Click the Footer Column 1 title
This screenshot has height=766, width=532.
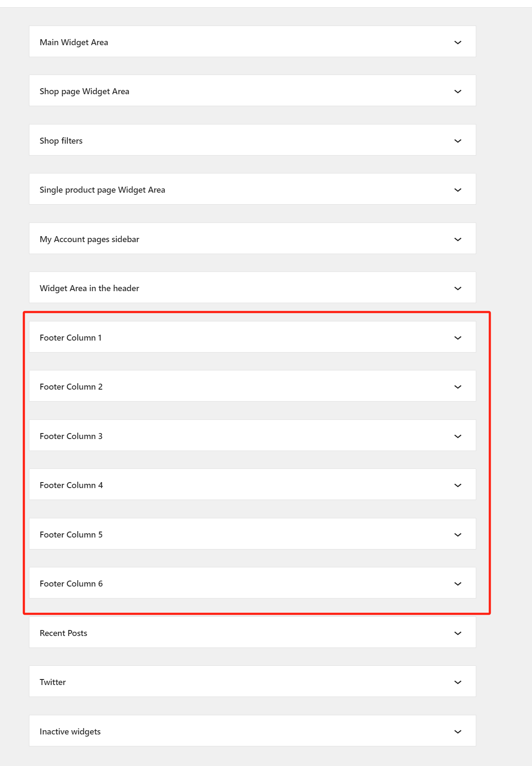pyautogui.click(x=71, y=338)
